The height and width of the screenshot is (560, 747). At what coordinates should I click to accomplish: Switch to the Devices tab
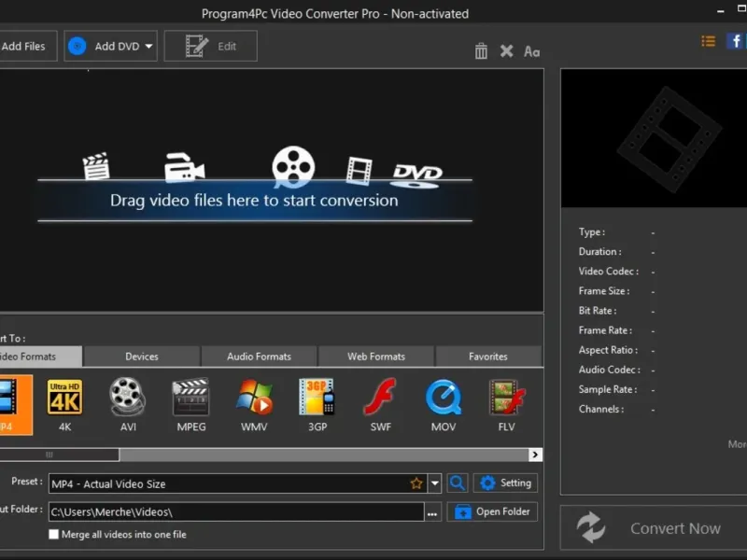point(142,357)
